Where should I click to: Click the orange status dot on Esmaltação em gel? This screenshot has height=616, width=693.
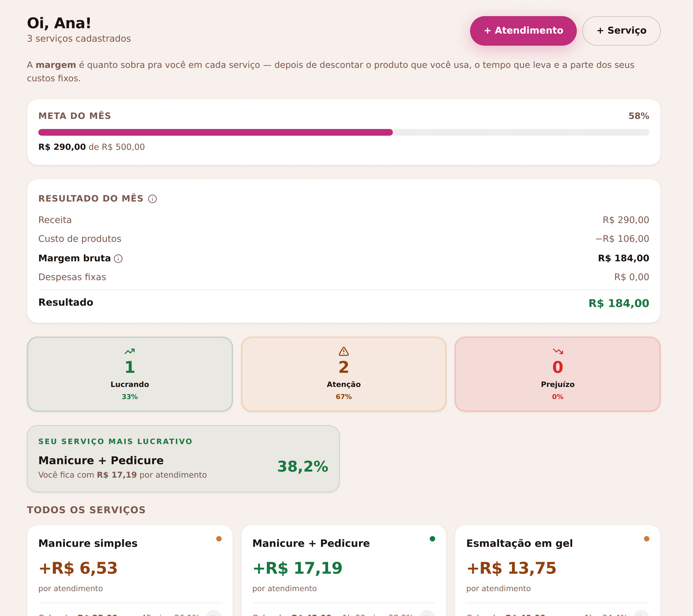tap(646, 539)
